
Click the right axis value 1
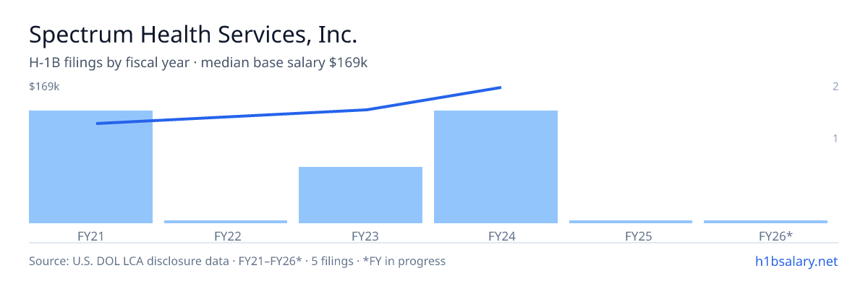click(x=835, y=138)
